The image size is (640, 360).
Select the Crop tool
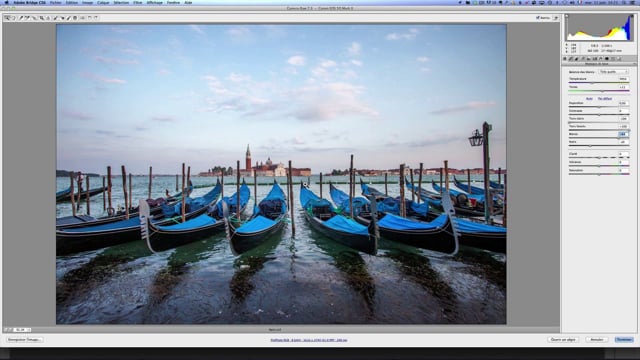pyautogui.click(x=42, y=18)
